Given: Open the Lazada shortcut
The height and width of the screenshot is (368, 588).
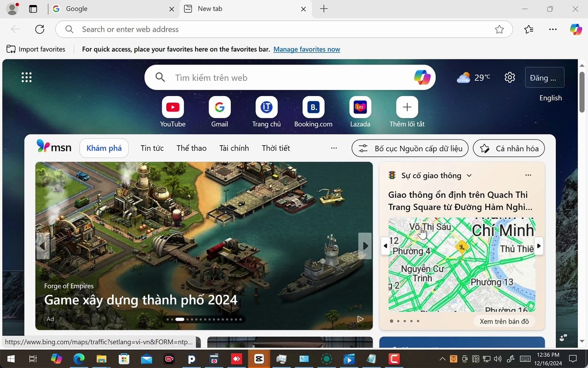Looking at the screenshot, I should [360, 112].
